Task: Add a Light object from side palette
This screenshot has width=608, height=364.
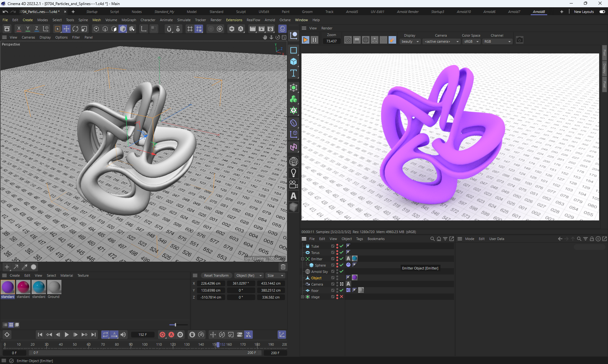Action: (x=294, y=173)
